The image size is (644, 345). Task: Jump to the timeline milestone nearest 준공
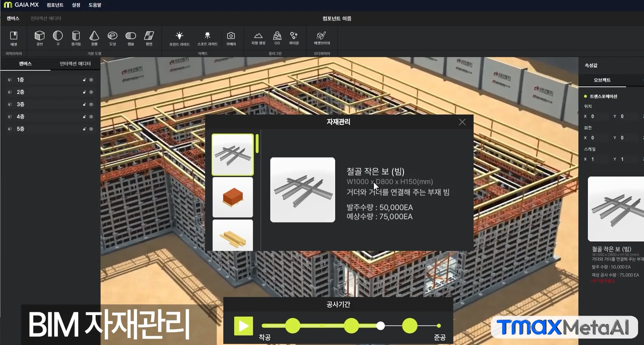coord(409,326)
